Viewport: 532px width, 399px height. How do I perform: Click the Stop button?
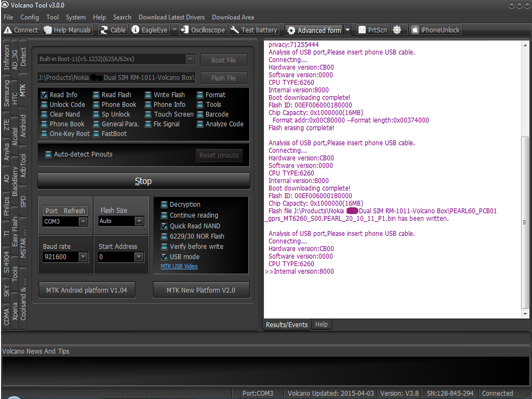143,181
